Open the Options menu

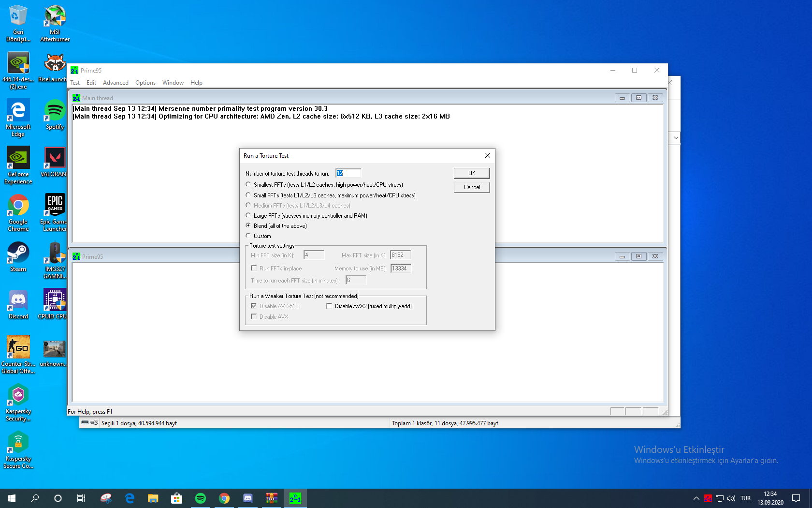[145, 83]
